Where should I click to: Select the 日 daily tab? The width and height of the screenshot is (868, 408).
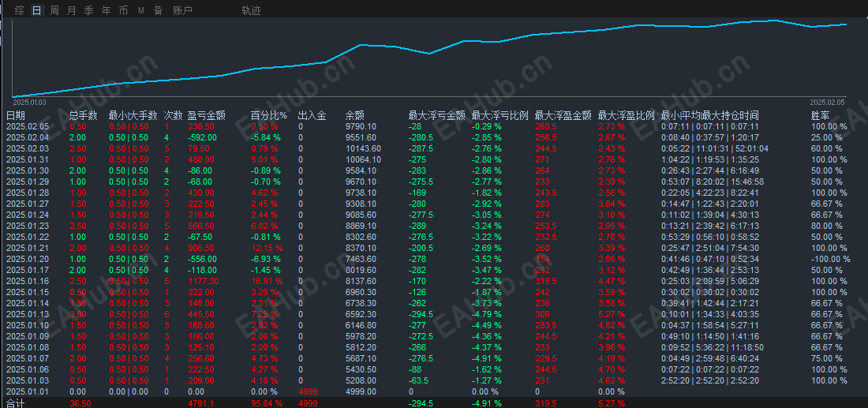(x=36, y=10)
